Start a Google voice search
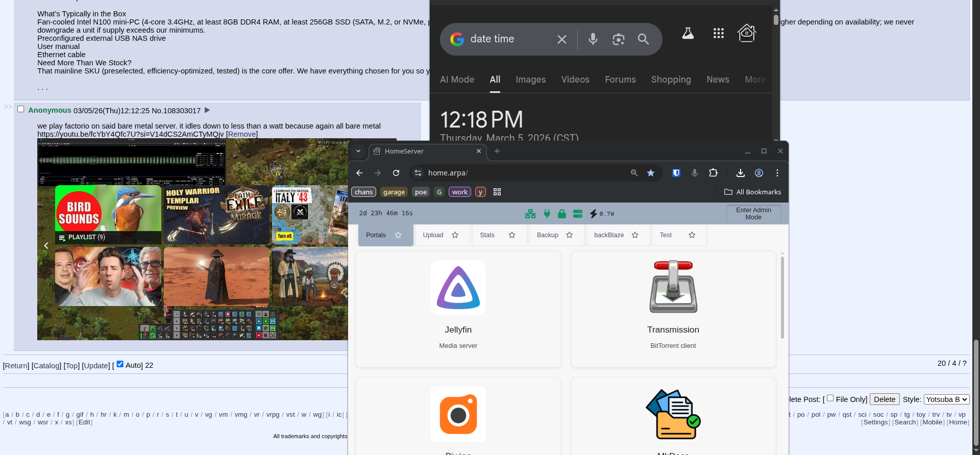980x455 pixels. [x=593, y=39]
